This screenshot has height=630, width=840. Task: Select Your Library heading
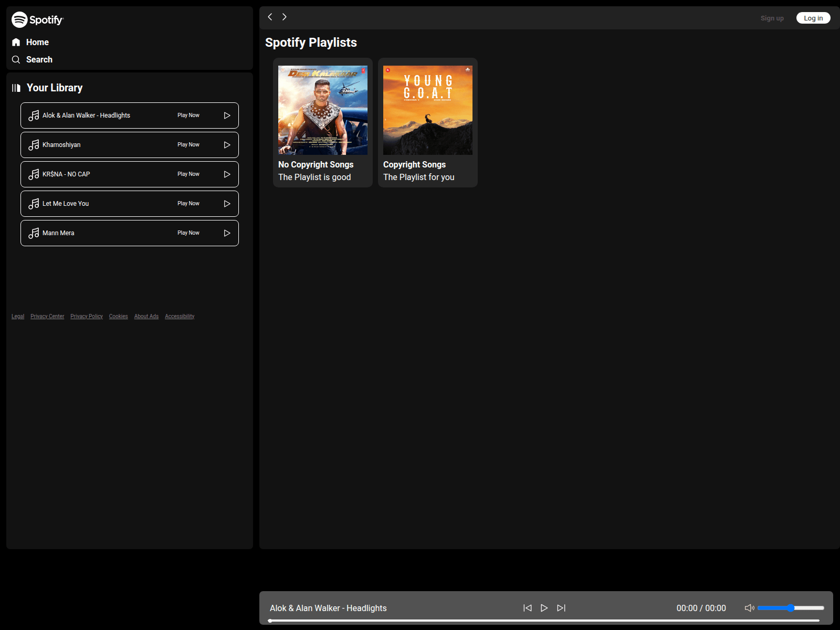pyautogui.click(x=55, y=88)
